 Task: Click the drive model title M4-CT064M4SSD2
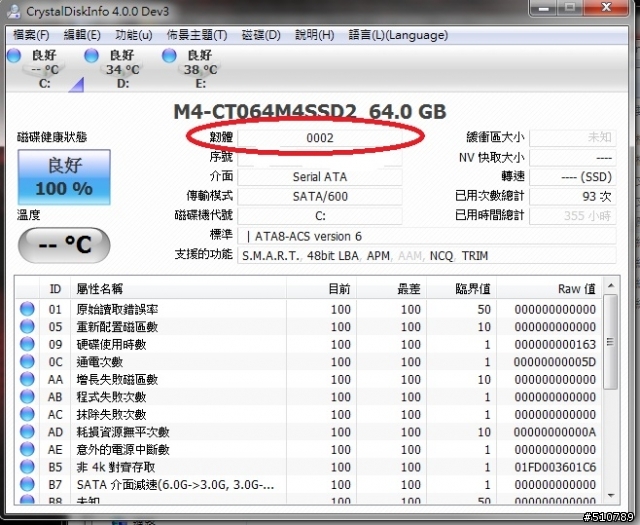pos(265,111)
